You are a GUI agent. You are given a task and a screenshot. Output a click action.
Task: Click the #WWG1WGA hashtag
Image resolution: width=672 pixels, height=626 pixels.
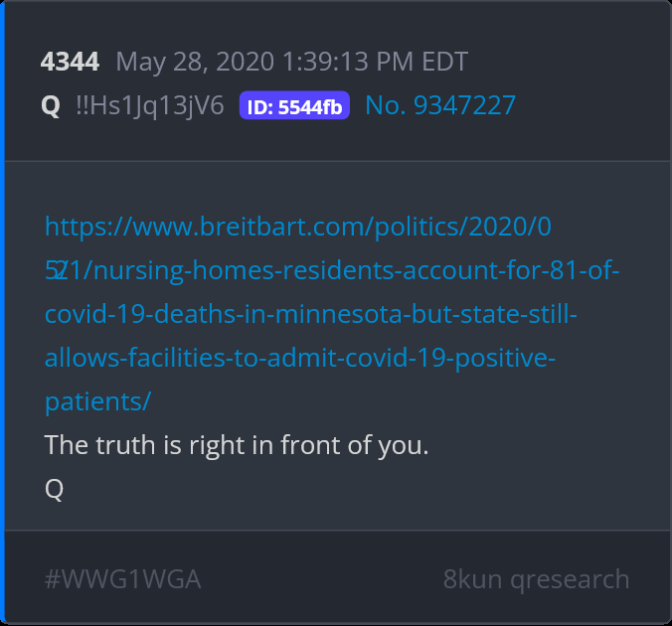[123, 579]
